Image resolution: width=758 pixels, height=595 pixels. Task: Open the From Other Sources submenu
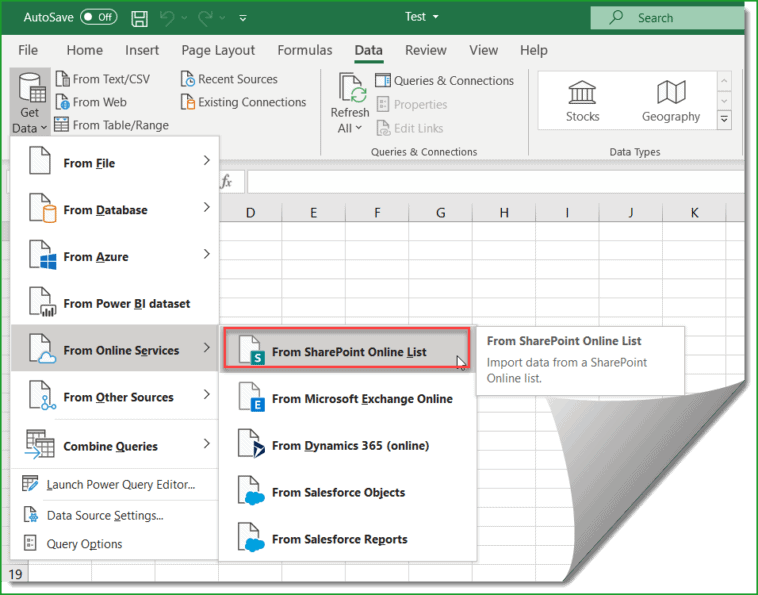[x=115, y=396]
